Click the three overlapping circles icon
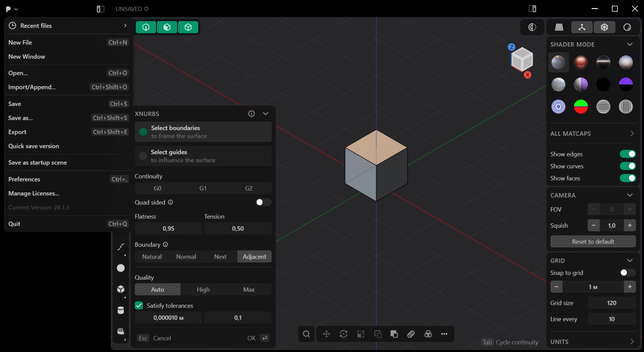The image size is (644, 352). pos(428,334)
